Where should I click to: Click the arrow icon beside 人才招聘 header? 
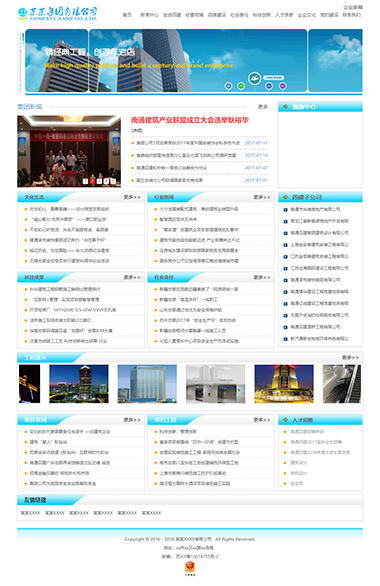point(285,420)
